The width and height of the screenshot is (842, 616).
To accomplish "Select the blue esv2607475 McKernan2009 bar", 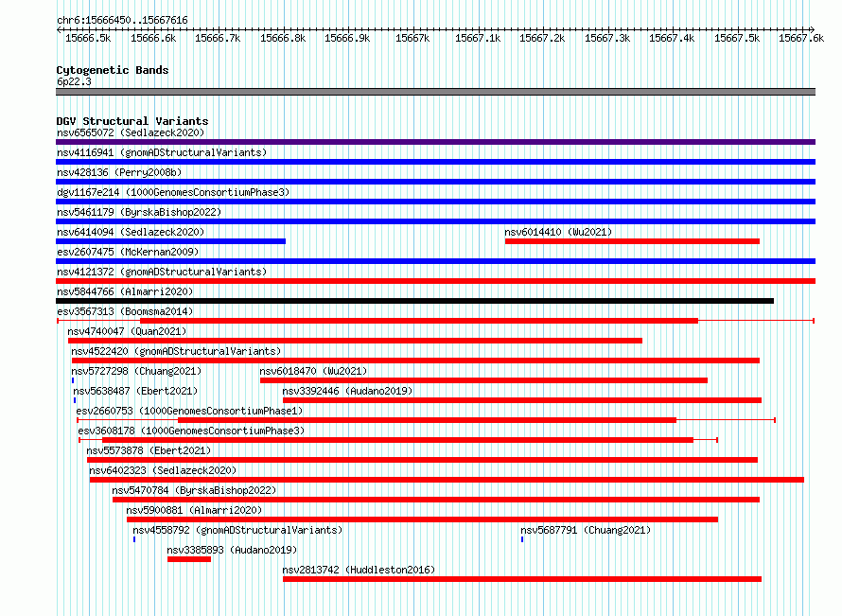I will coord(435,261).
